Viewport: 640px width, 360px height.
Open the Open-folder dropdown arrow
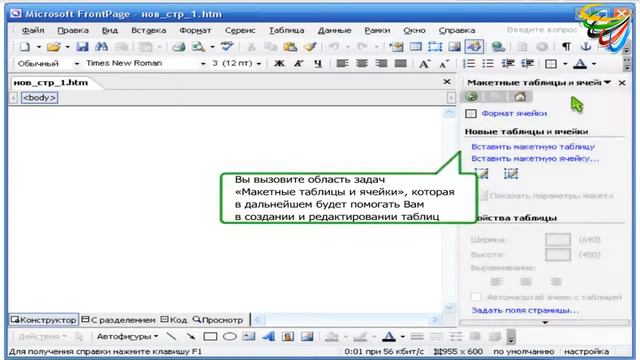pyautogui.click(x=67, y=47)
